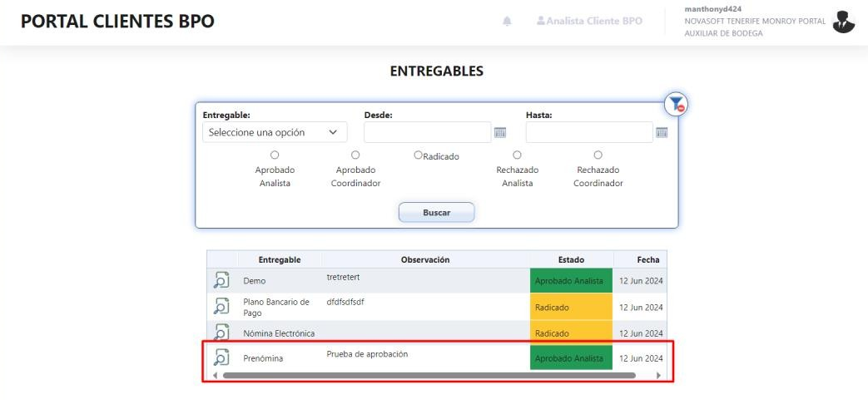Click the 'tretretert' observation text
This screenshot has height=409, width=868.
coord(343,277)
